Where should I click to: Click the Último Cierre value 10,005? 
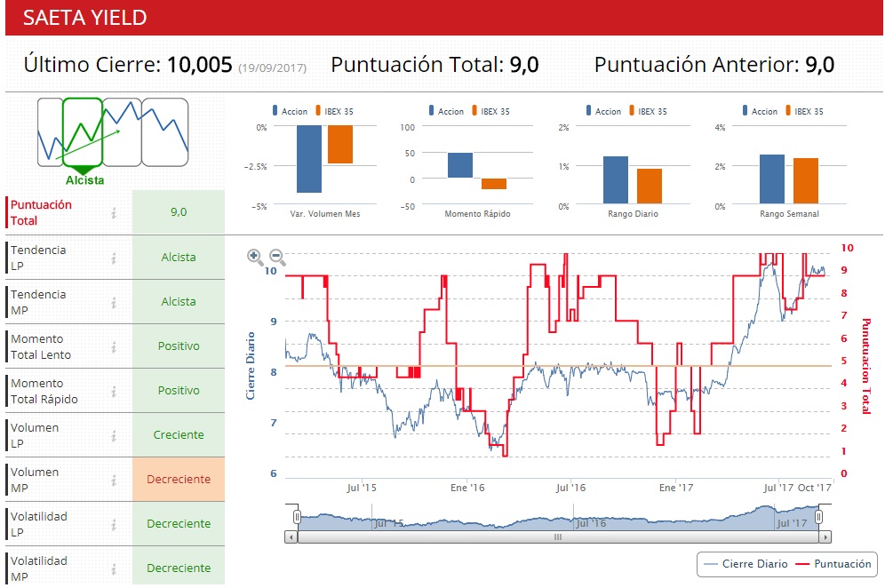click(200, 65)
